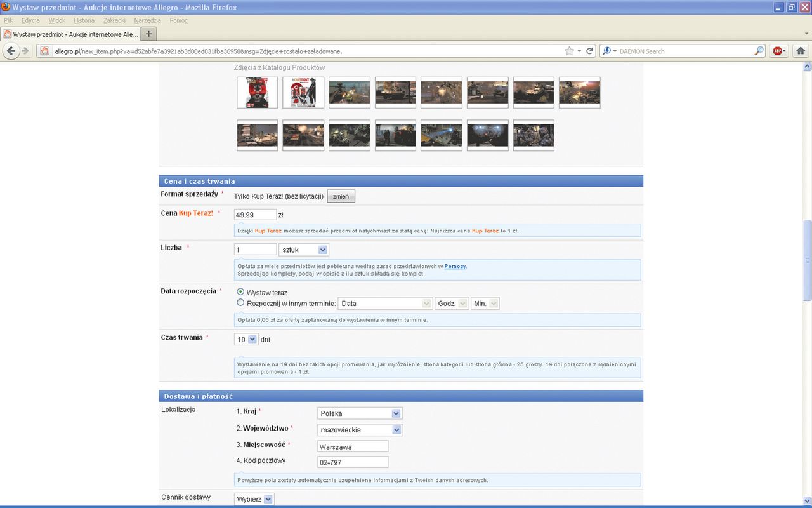Open the Zakładki menu
The width and height of the screenshot is (812, 508).
click(x=114, y=20)
